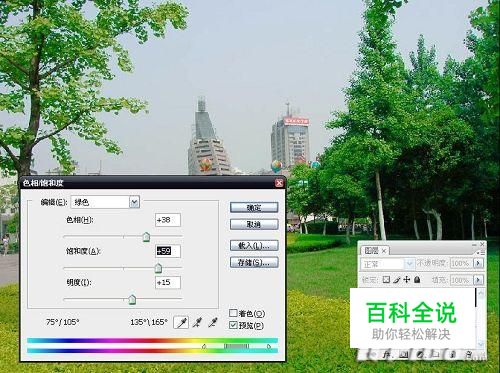500x373 pixels.
Task: Click the Layers panel scrollbar down arrow
Action: pos(481,344)
